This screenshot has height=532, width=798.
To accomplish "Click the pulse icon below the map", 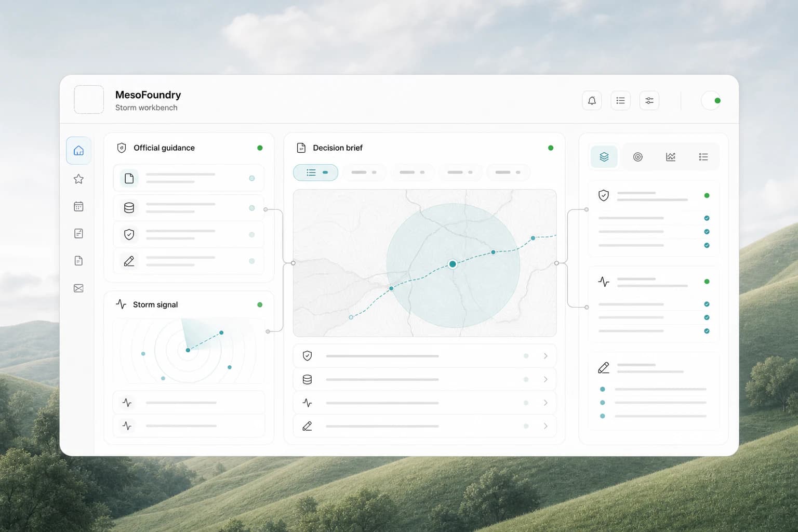I will pyautogui.click(x=307, y=403).
